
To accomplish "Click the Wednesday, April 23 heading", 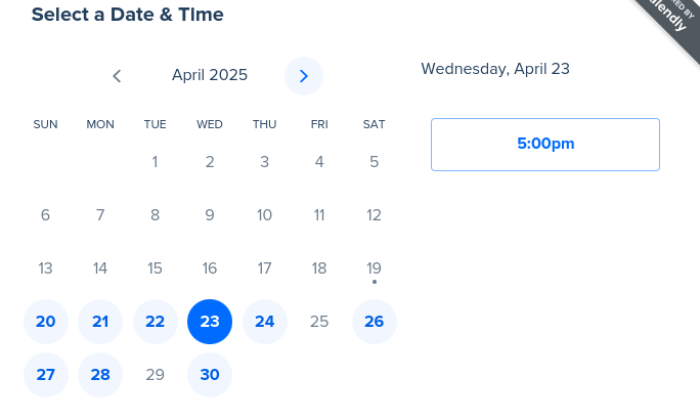I will 495,69.
